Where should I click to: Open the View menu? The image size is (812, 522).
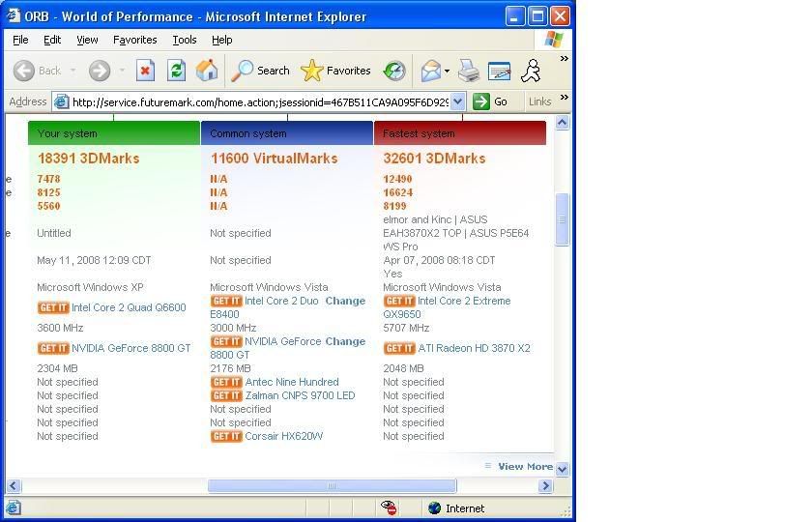pyautogui.click(x=87, y=40)
